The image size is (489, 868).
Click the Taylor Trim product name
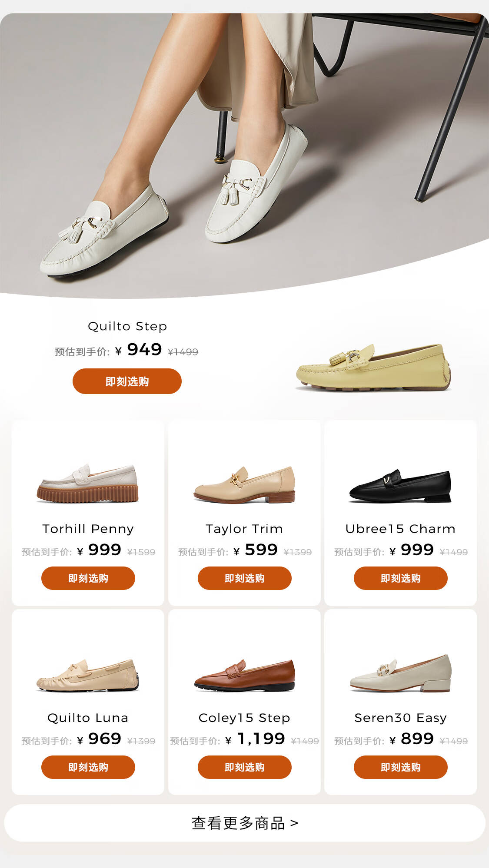[244, 529]
